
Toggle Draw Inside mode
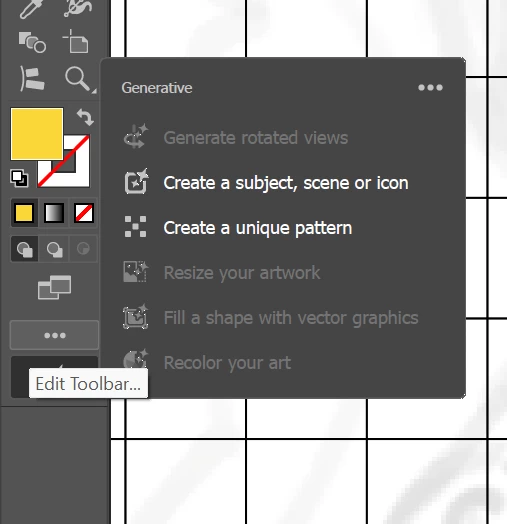[83, 249]
